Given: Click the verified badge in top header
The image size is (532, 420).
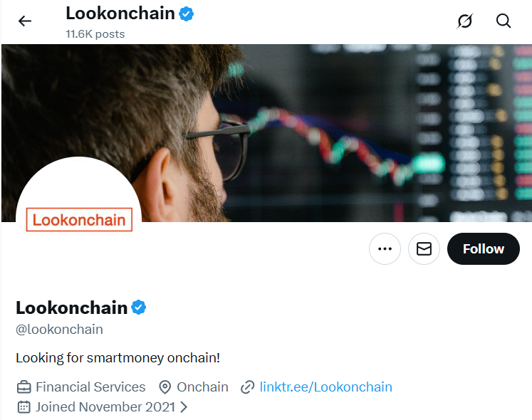Looking at the screenshot, I should pos(187,14).
